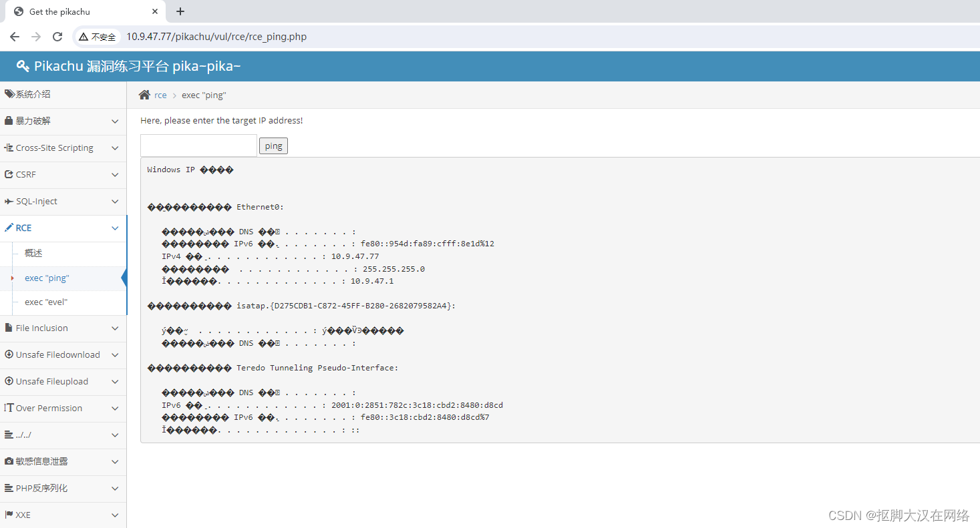
Task: Expand the PHP反序列化 chevron
Action: point(115,489)
